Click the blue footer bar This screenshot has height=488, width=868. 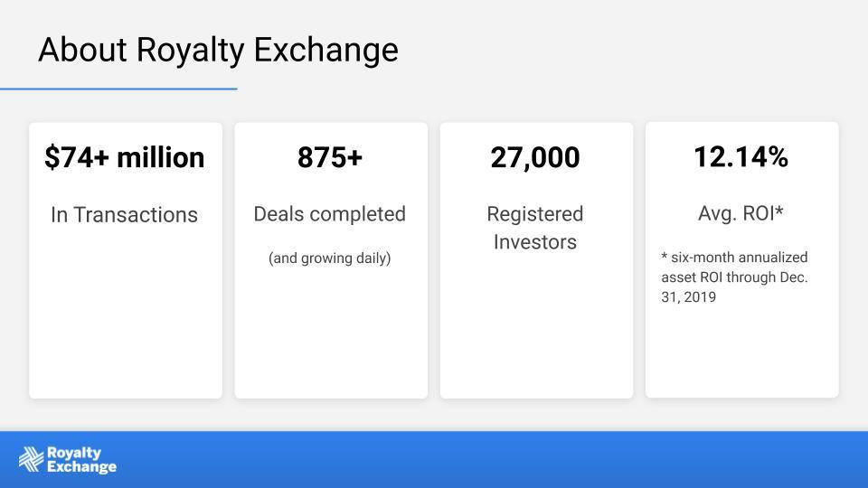(x=434, y=460)
